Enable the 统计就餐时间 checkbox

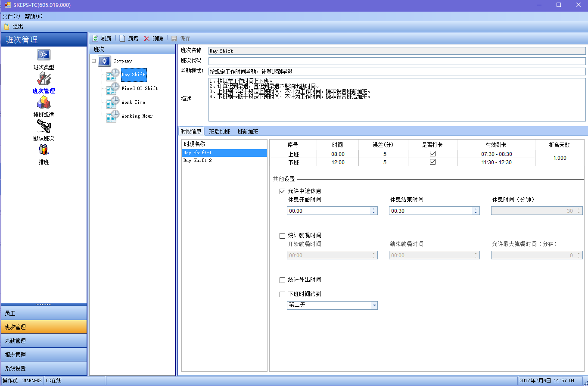283,236
